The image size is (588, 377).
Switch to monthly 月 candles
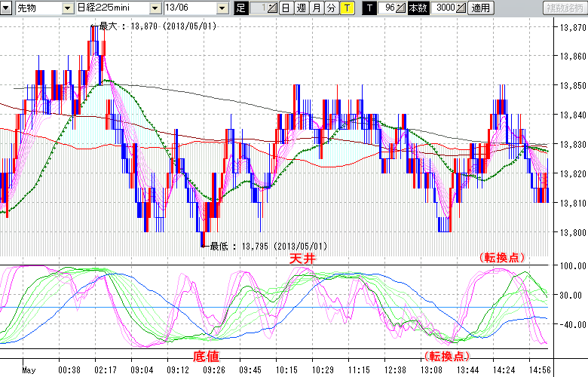pyautogui.click(x=316, y=8)
